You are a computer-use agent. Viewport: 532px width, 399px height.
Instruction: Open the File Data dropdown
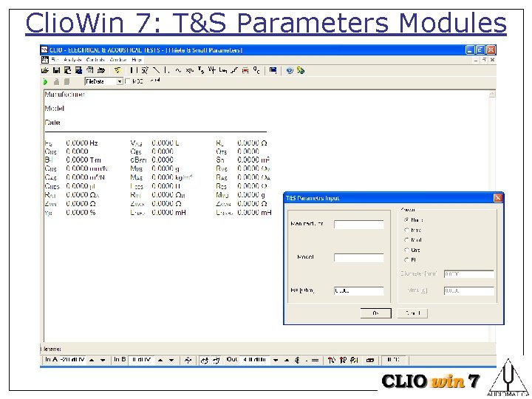pyautogui.click(x=120, y=82)
